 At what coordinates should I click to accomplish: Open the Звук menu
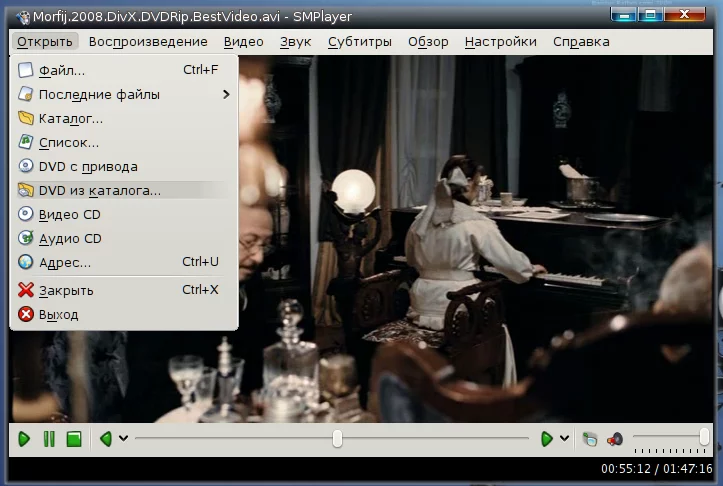coord(296,41)
